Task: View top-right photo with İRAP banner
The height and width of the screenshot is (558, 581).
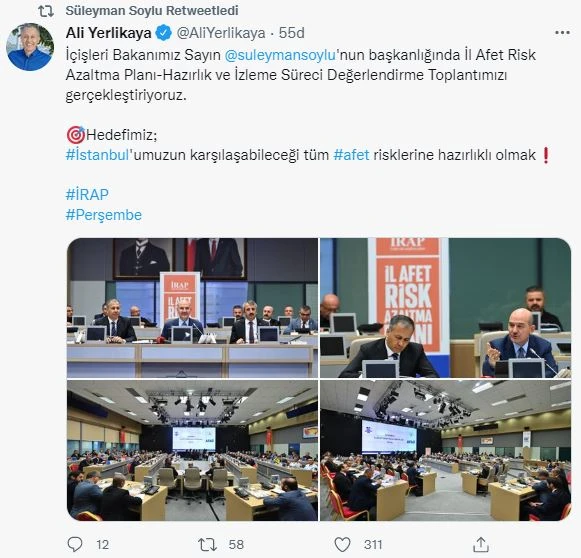Action: pyautogui.click(x=445, y=308)
